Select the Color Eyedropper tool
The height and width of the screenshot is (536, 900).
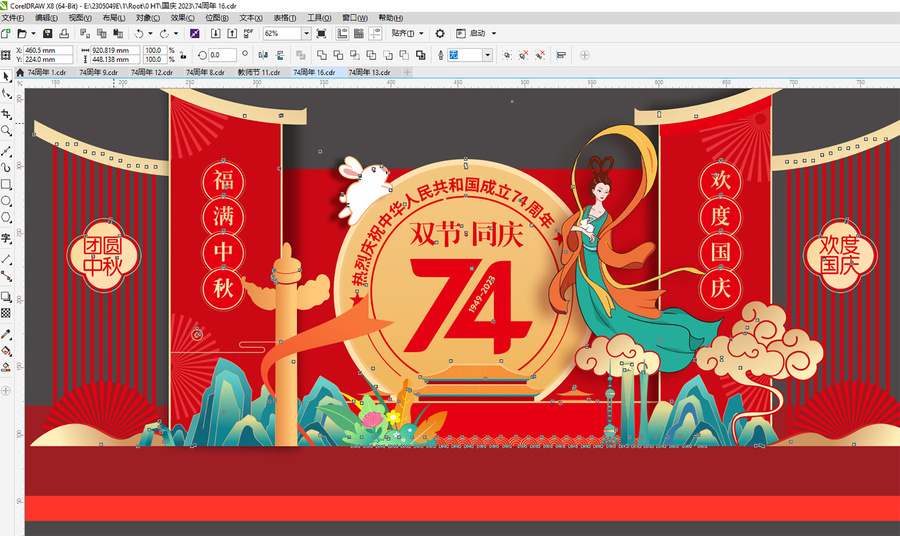[6, 334]
